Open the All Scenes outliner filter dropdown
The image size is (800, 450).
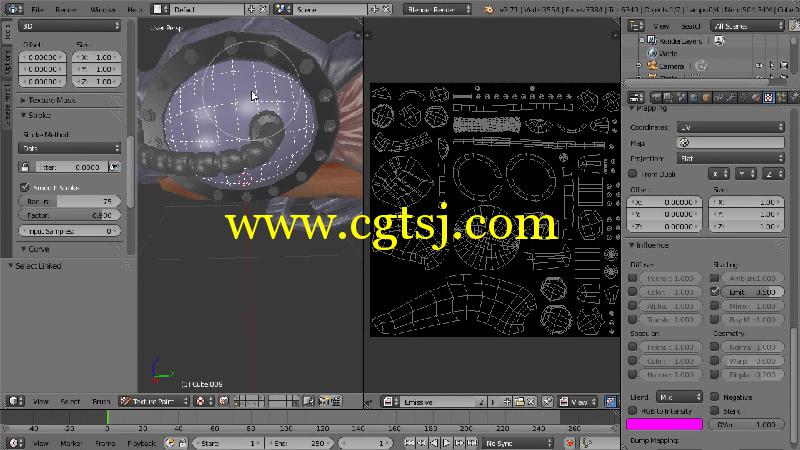tap(748, 26)
